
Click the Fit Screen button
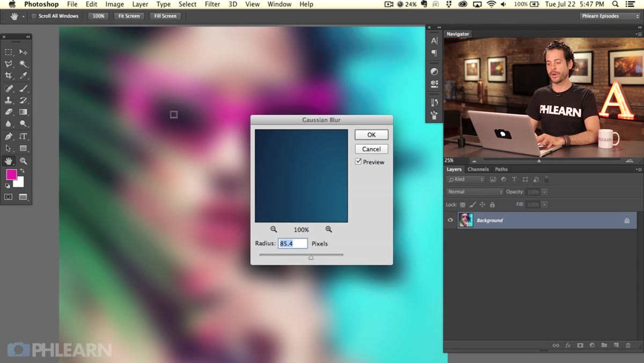tap(129, 16)
